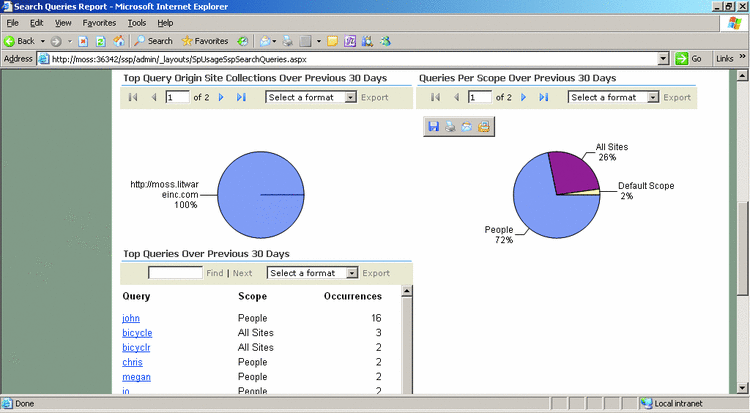Click the Stop loading icon
Screen dimensions: 750x413
coord(83,41)
